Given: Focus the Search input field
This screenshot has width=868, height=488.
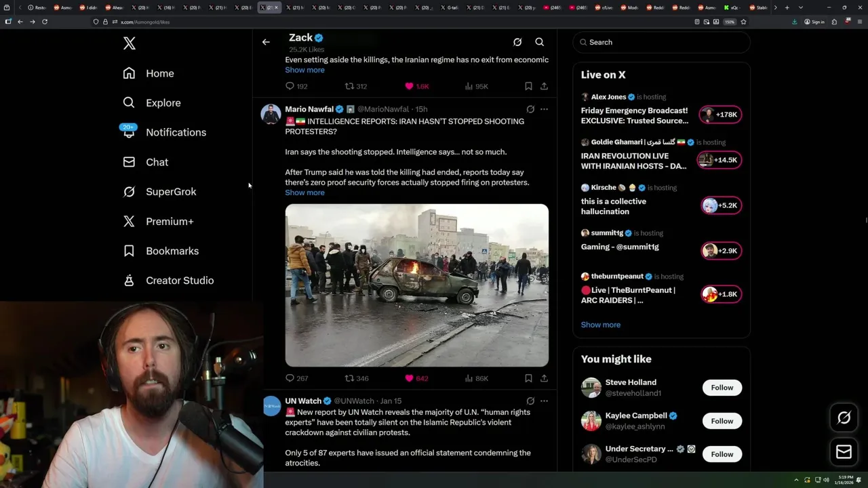Looking at the screenshot, I should (x=661, y=42).
